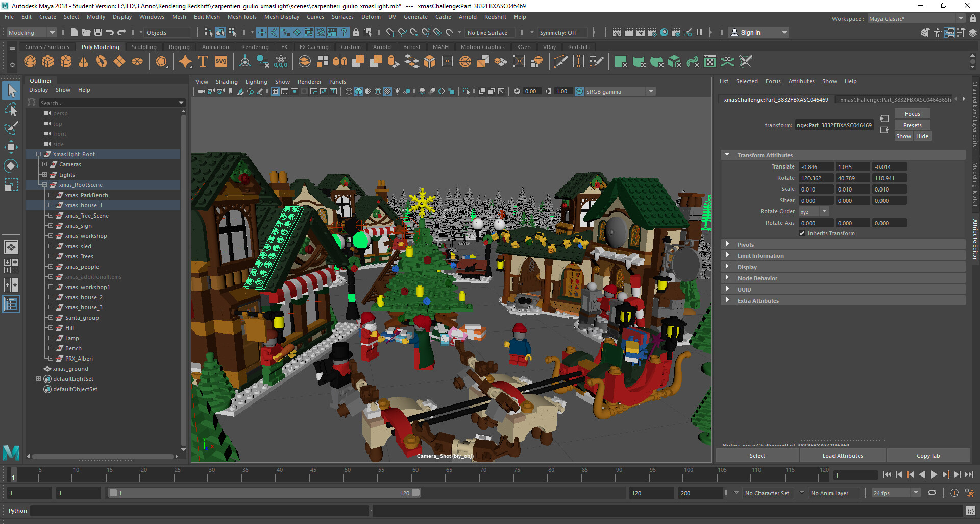Expand the Limit Information section
Screen dimensions: 980x524
pos(727,255)
